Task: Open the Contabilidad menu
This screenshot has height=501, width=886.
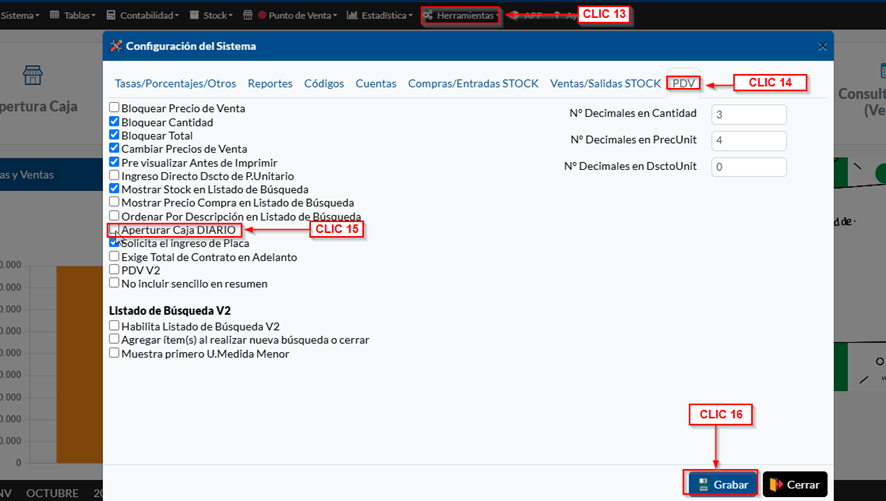Action: [x=143, y=16]
